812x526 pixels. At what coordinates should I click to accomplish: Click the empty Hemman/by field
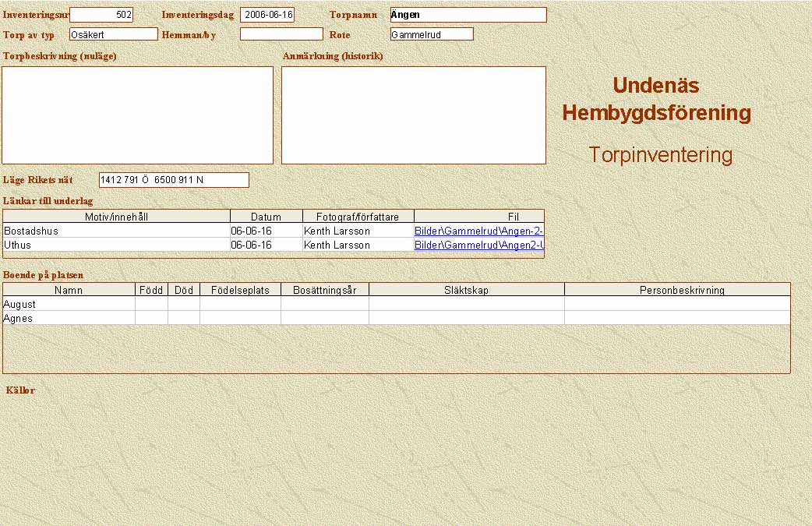coord(281,34)
